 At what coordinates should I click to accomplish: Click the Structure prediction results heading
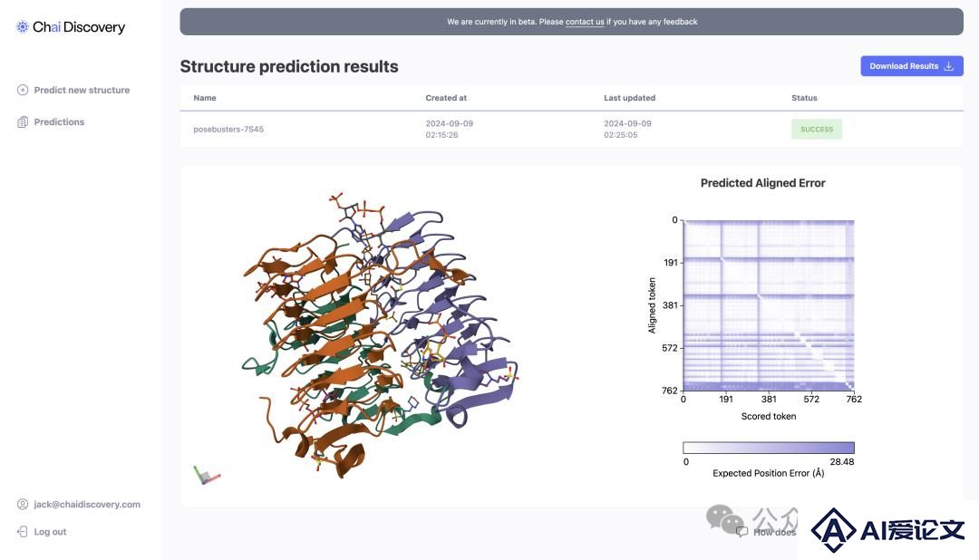[x=289, y=66]
